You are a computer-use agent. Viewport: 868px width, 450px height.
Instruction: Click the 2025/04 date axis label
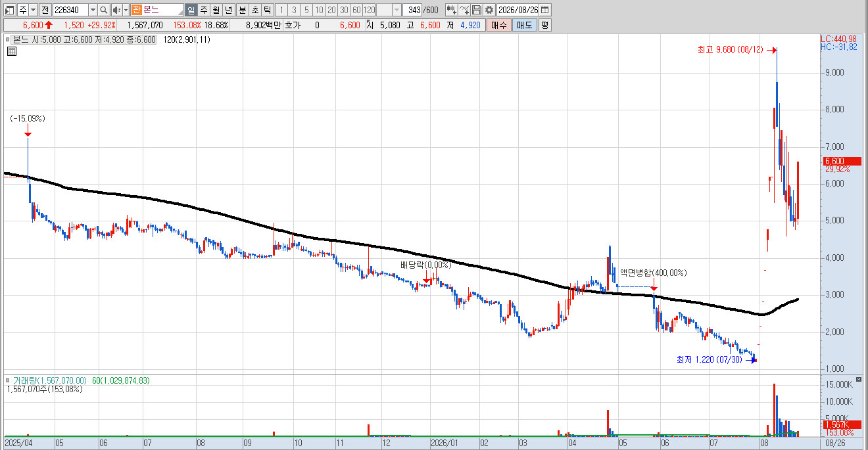click(17, 443)
